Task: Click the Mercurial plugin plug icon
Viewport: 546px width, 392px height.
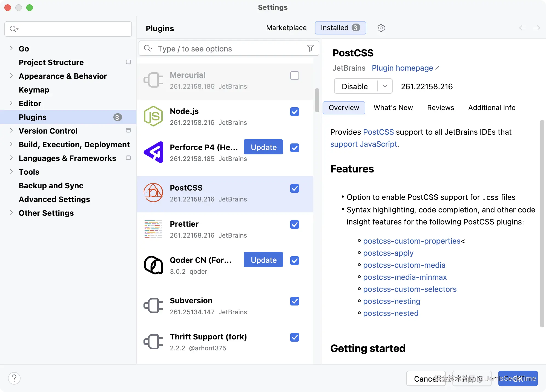Action: [x=153, y=80]
